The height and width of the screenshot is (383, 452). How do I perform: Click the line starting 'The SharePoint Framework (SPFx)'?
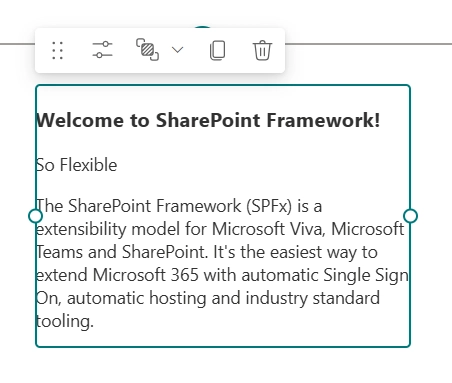pyautogui.click(x=179, y=206)
